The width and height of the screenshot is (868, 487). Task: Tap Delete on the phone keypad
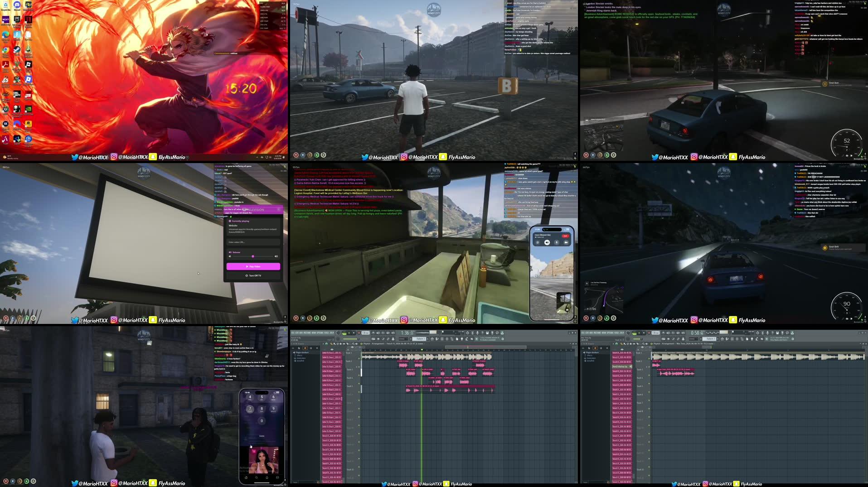pyautogui.click(x=262, y=436)
